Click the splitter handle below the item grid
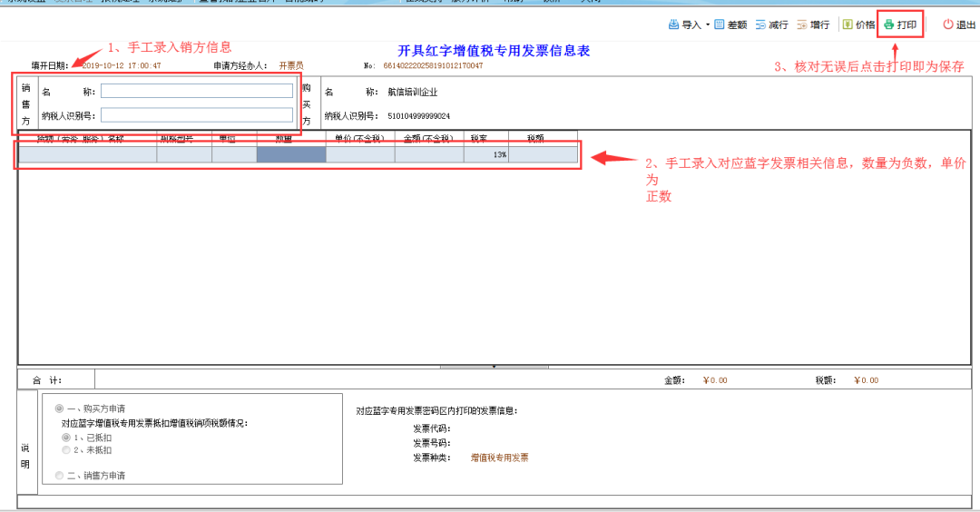 [x=493, y=367]
